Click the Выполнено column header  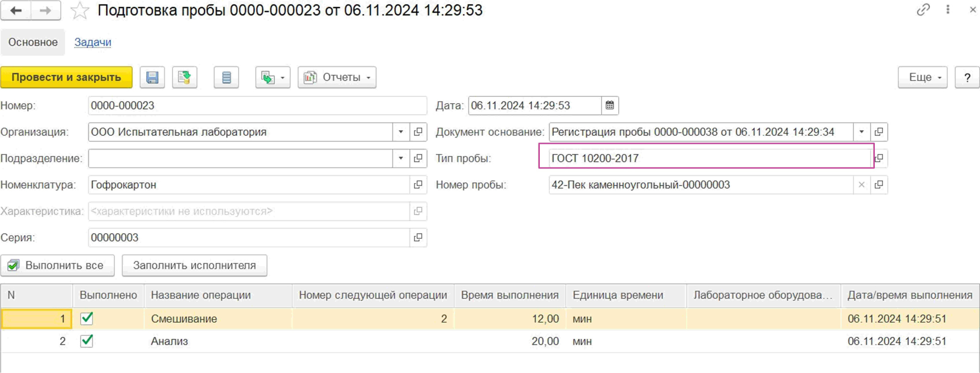(108, 295)
